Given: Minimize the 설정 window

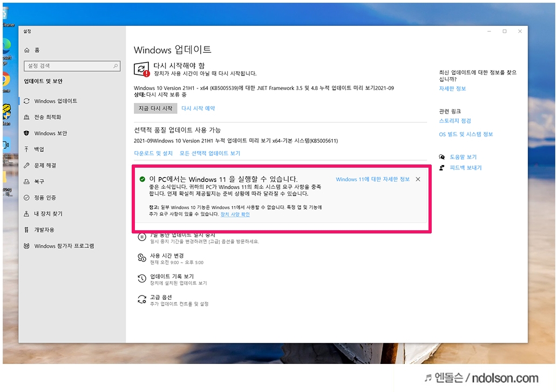Looking at the screenshot, I should click(x=489, y=31).
